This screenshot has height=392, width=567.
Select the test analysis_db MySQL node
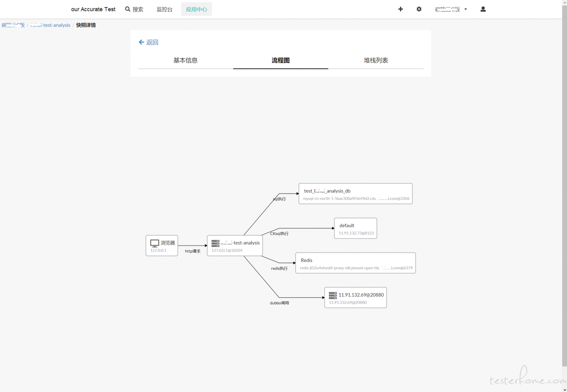[355, 193]
